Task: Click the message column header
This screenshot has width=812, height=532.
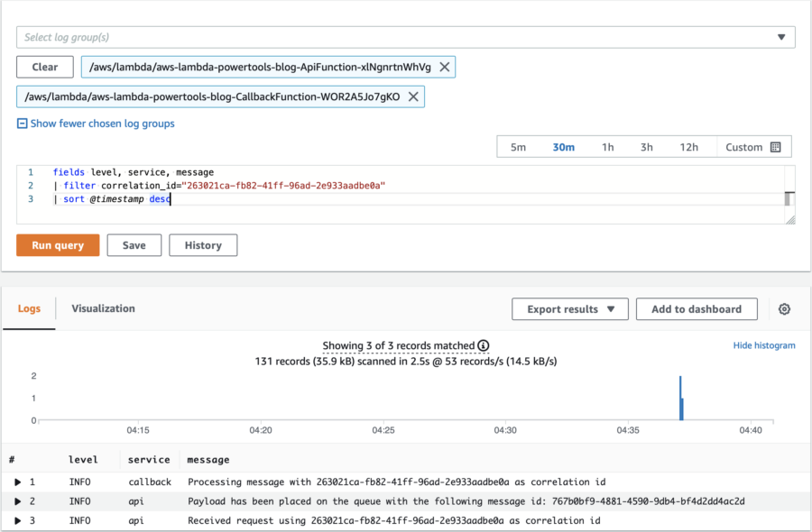Action: (208, 460)
